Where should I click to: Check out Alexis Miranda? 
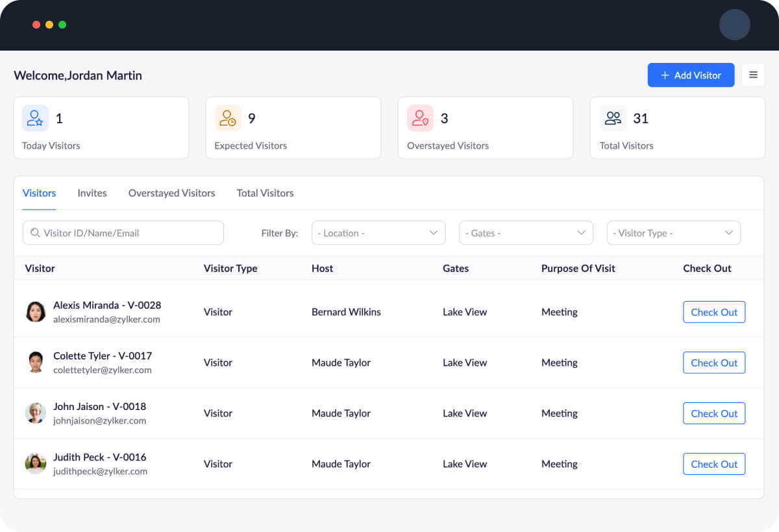point(713,312)
